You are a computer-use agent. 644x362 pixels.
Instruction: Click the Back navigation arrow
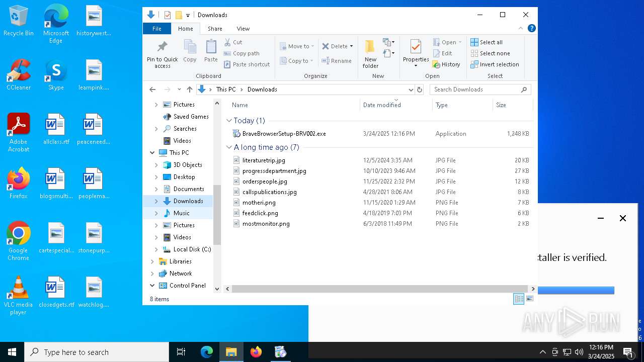tap(152, 89)
